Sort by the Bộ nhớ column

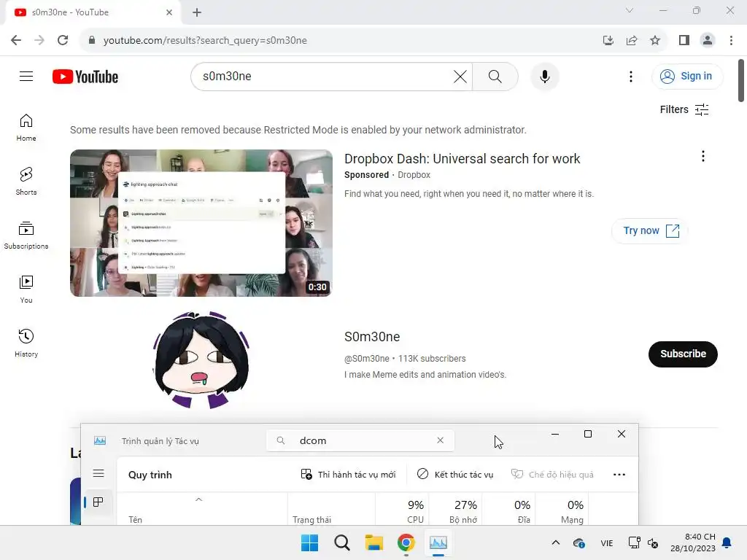click(x=455, y=509)
